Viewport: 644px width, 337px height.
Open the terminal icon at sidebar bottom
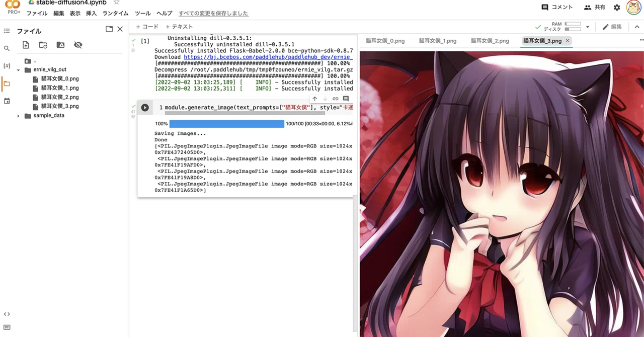[7, 327]
